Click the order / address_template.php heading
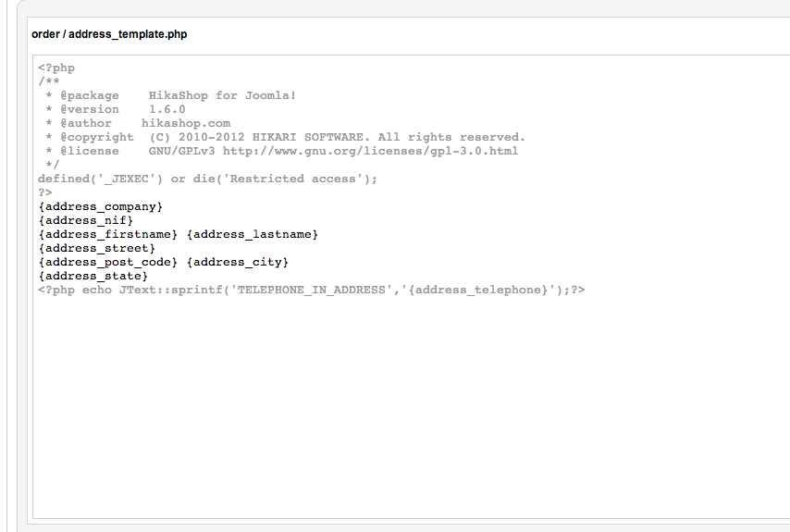 pyautogui.click(x=109, y=34)
